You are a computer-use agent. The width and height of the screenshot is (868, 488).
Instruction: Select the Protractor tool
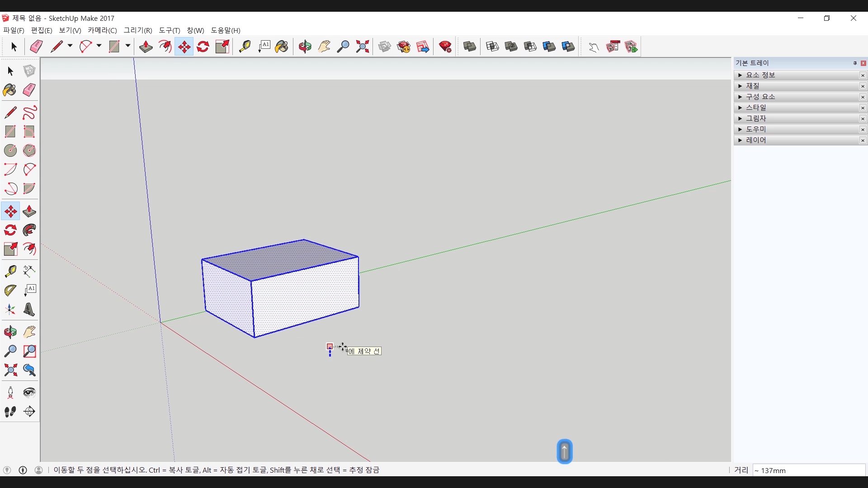(x=10, y=291)
